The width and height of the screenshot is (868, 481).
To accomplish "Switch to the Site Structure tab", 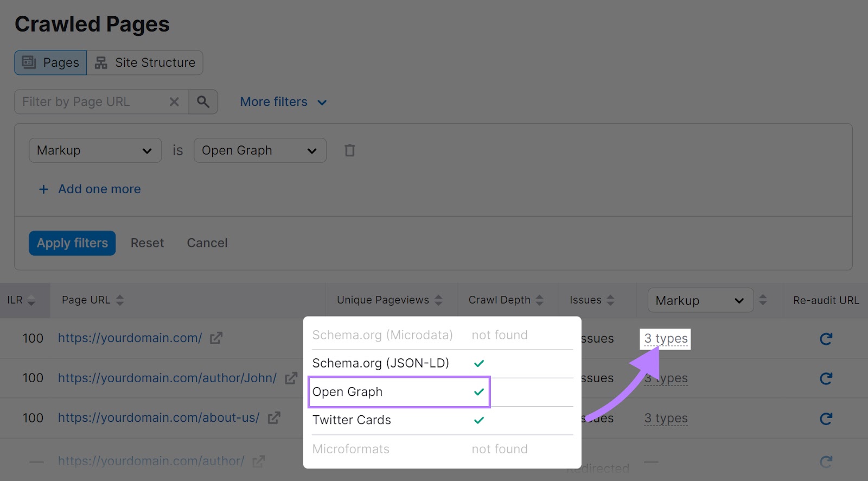I will click(x=155, y=62).
